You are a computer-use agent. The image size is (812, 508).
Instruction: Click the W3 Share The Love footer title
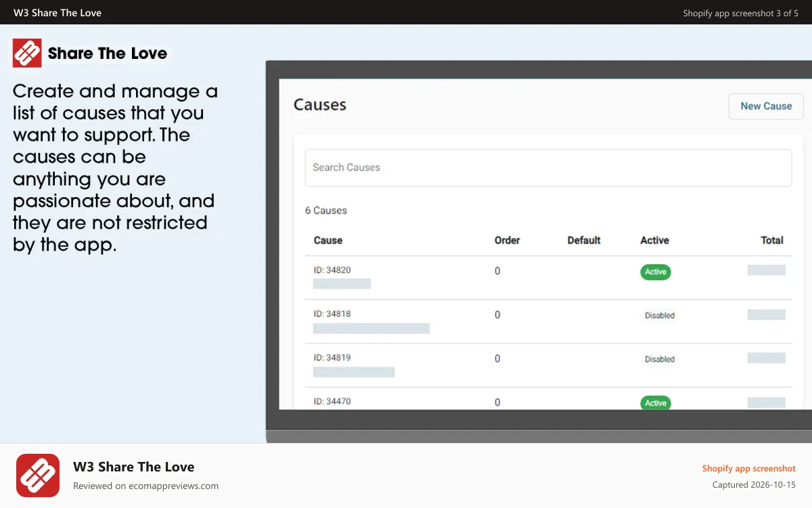133,467
